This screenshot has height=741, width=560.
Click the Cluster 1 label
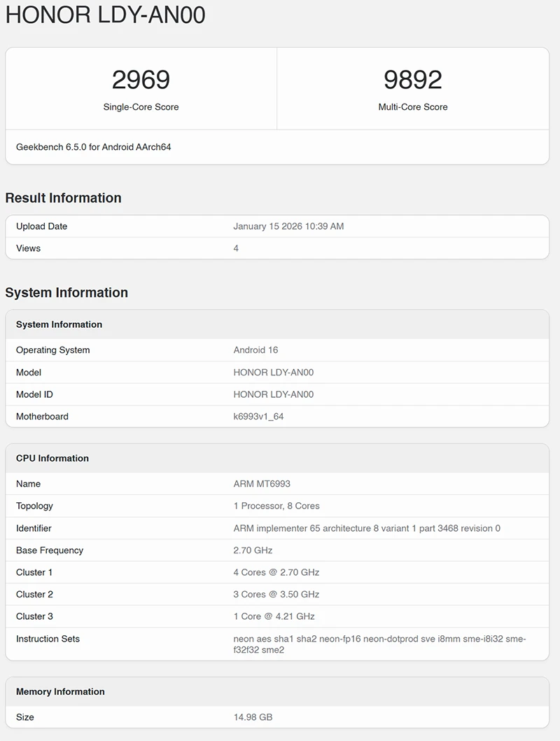[34, 572]
